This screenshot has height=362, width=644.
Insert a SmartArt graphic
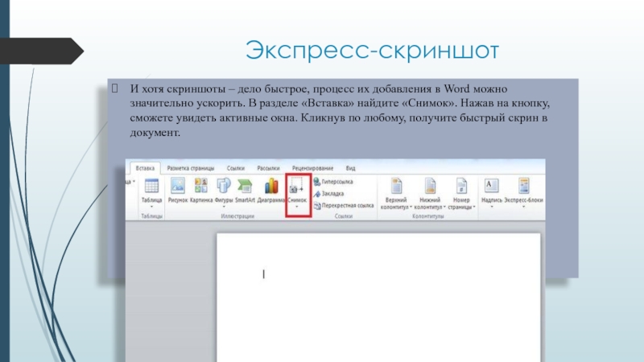click(x=245, y=186)
